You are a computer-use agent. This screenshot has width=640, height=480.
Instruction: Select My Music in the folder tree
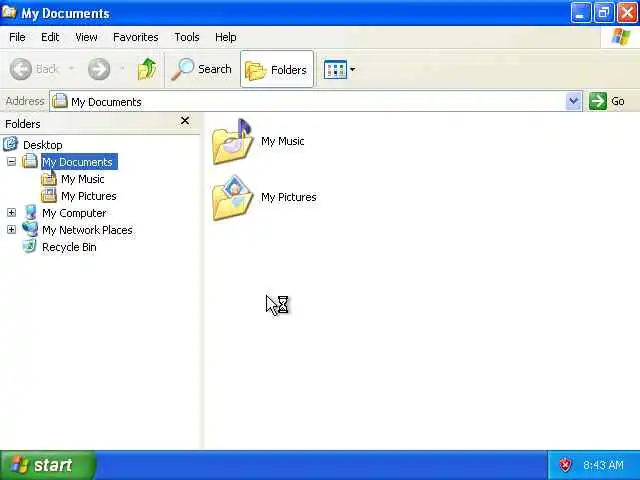pyautogui.click(x=82, y=179)
